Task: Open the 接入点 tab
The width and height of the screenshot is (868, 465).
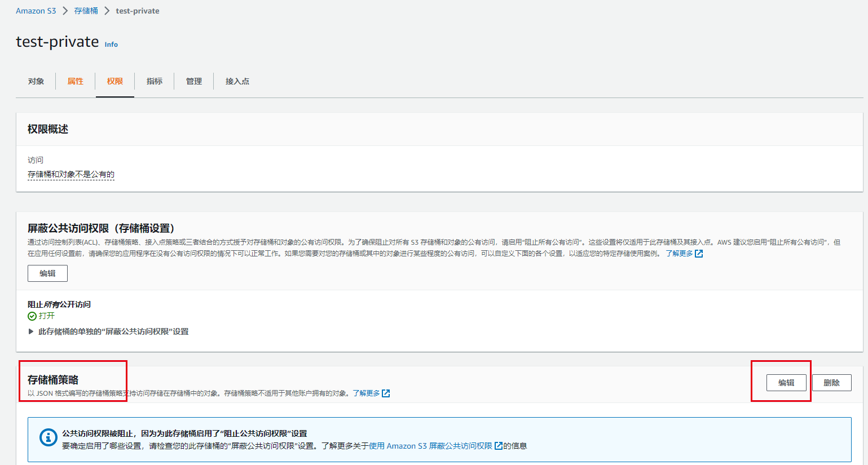Action: pyautogui.click(x=236, y=81)
